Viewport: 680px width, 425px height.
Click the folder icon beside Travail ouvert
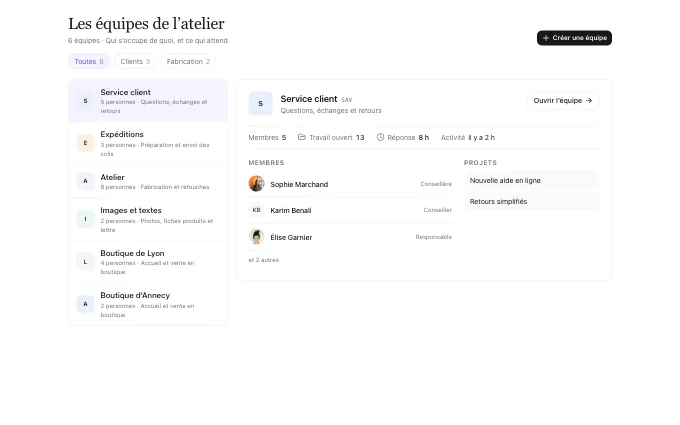[x=302, y=137]
